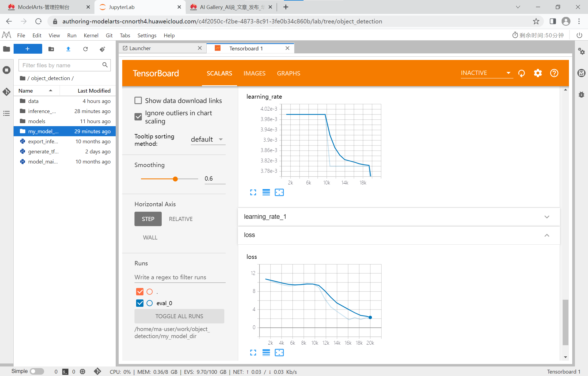588x376 pixels.
Task: Click the TensorBoard reload data icon
Action: tap(522, 73)
